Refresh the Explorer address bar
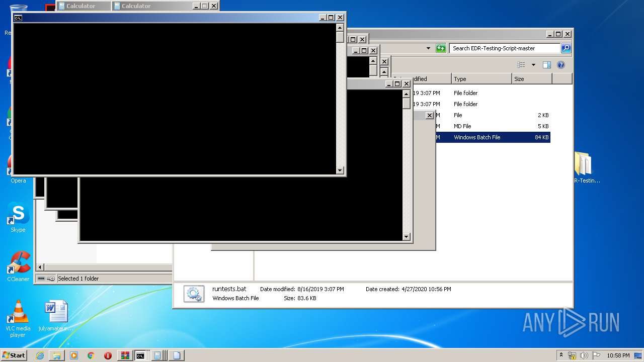 point(441,48)
